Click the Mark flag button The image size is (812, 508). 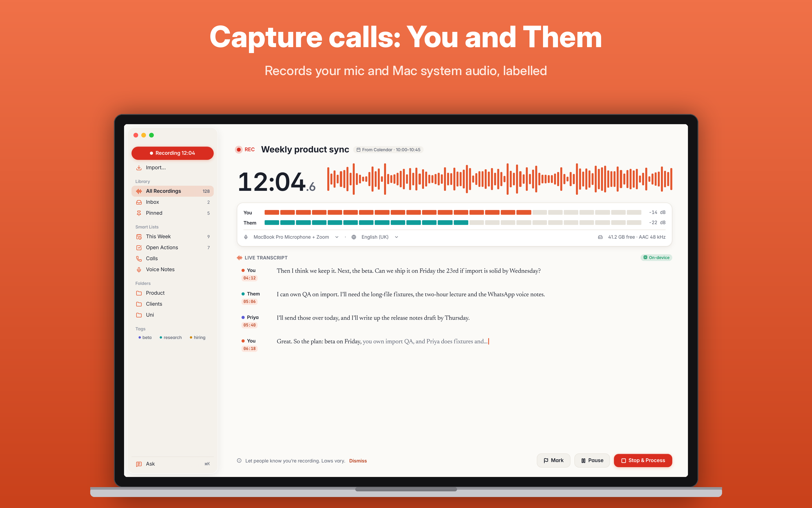553,460
